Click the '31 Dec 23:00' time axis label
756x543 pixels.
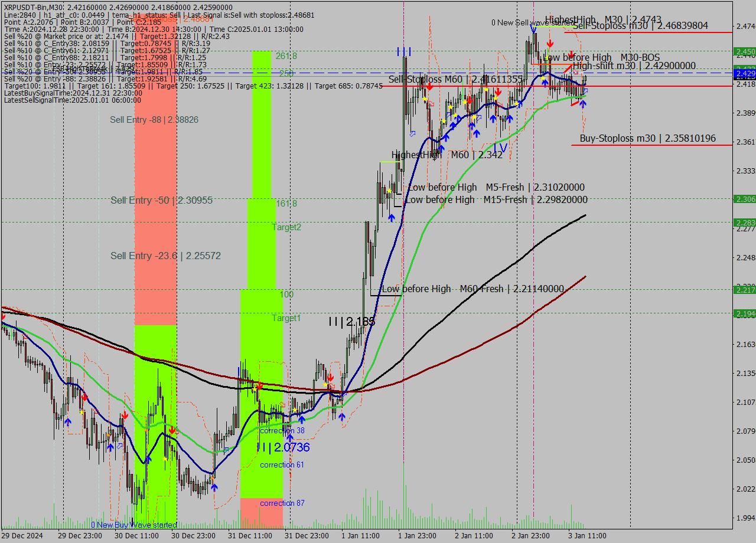point(307,536)
